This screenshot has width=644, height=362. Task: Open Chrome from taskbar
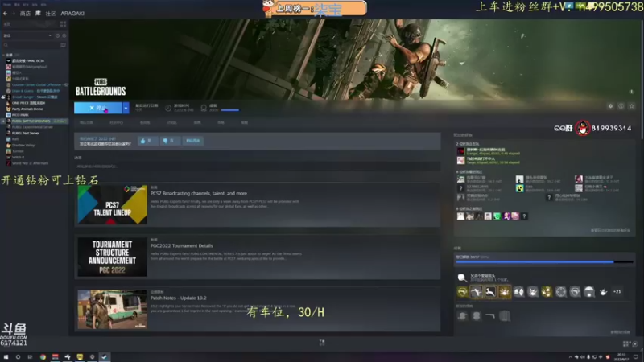43,357
